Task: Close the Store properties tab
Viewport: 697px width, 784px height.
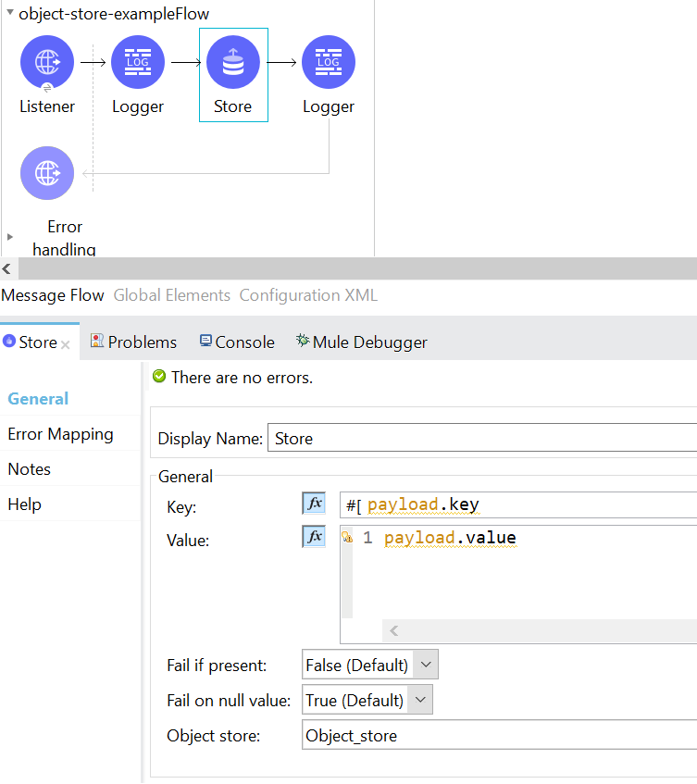Action: pos(66,343)
